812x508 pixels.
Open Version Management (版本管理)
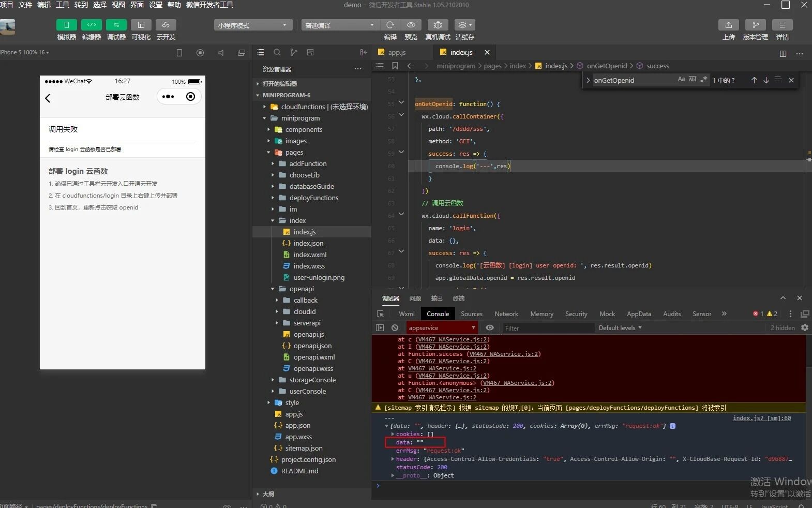(x=755, y=25)
